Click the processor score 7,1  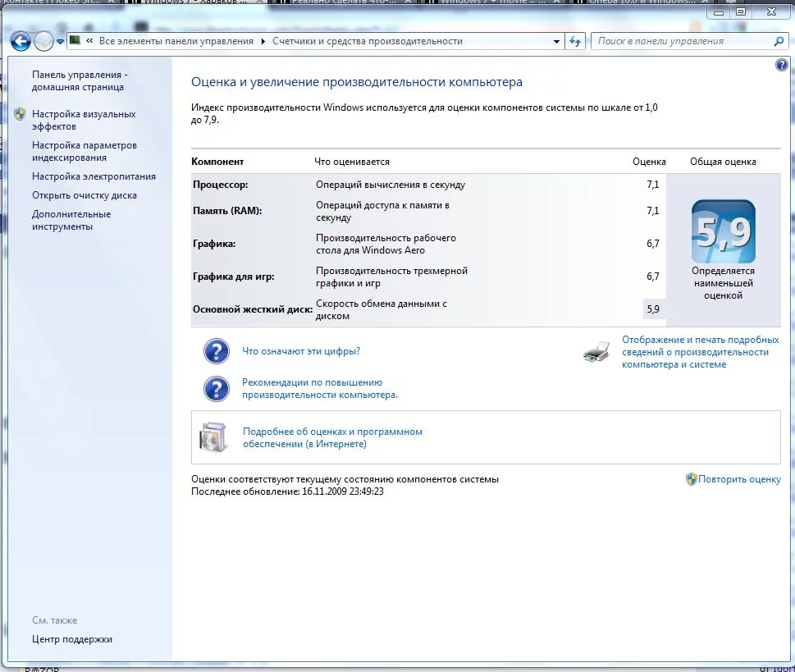pyautogui.click(x=653, y=185)
